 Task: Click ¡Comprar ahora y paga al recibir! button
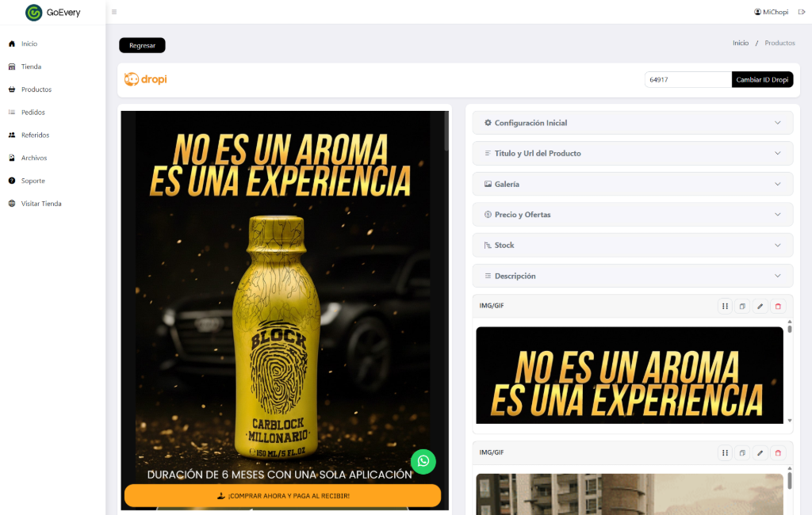283,496
